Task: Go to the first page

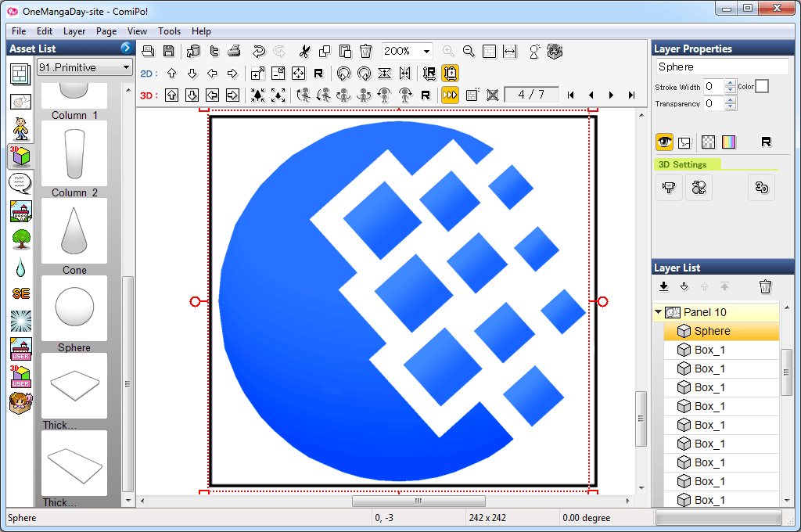Action: tap(570, 95)
